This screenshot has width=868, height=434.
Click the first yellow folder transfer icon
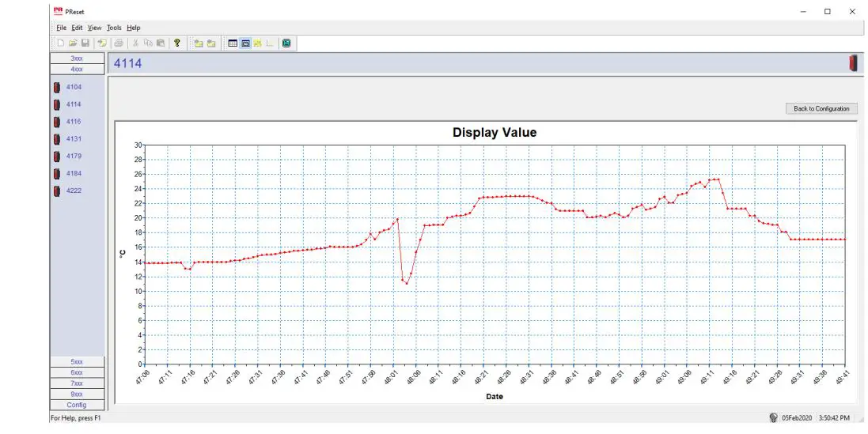pos(198,43)
